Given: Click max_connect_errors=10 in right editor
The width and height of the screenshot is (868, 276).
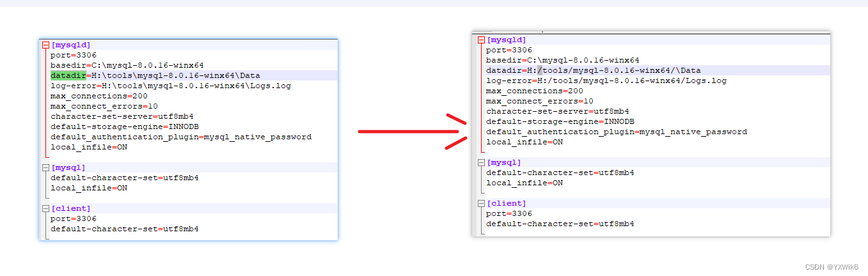Looking at the screenshot, I should [540, 101].
